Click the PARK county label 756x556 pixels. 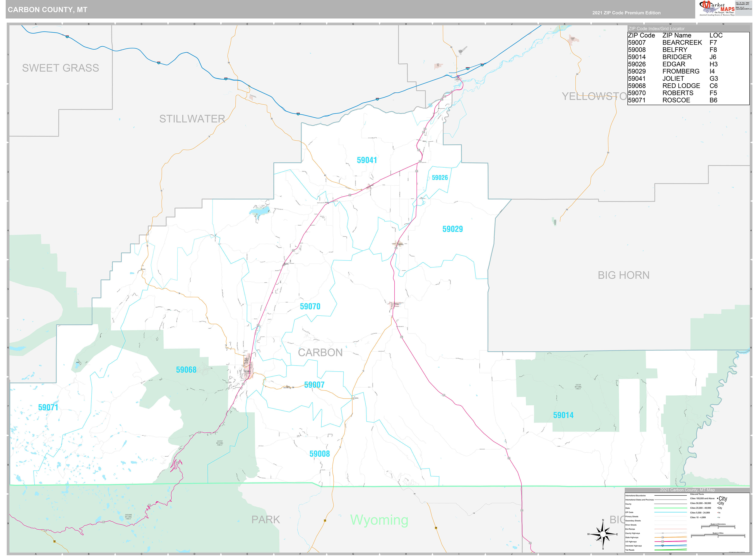266,520
